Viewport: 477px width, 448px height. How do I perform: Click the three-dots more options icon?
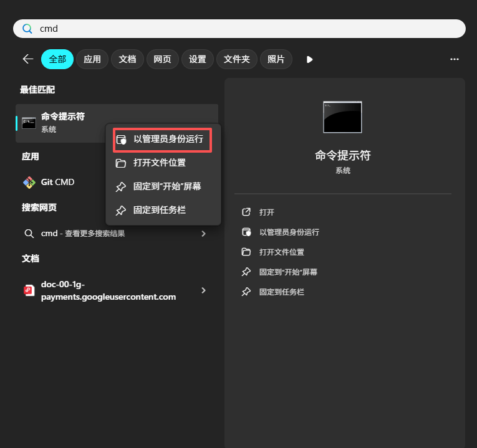tap(455, 59)
